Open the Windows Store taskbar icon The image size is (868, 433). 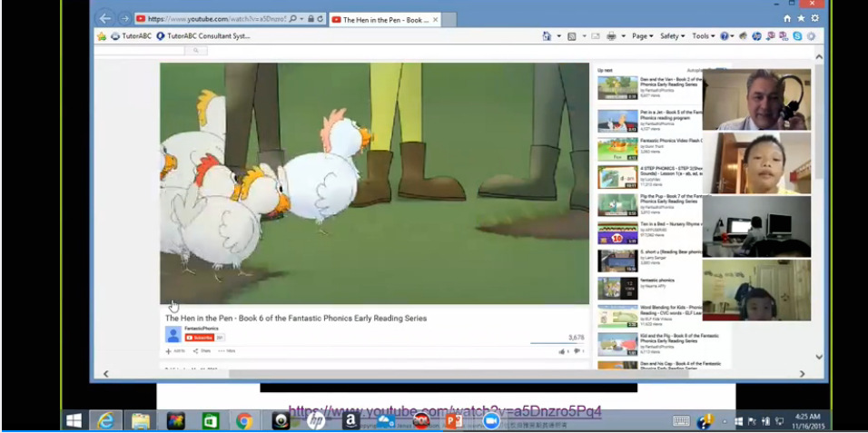[x=211, y=421]
